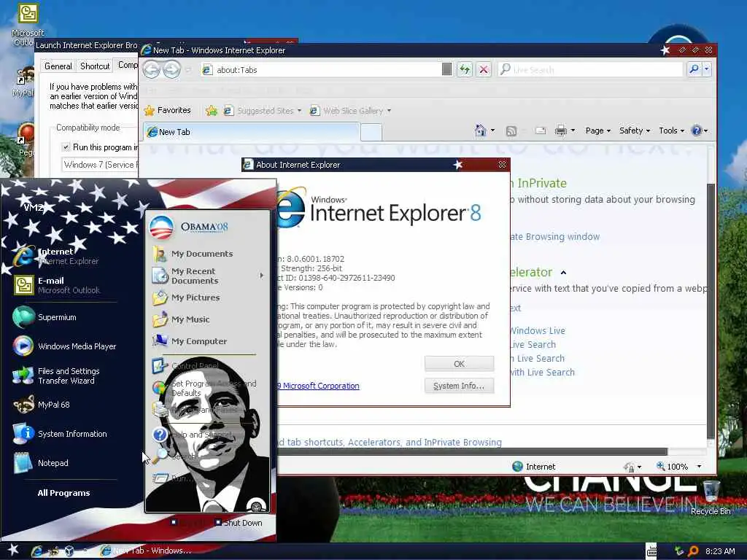Click Add to Favorites Bar star icon
The height and width of the screenshot is (560, 747).
point(212,111)
